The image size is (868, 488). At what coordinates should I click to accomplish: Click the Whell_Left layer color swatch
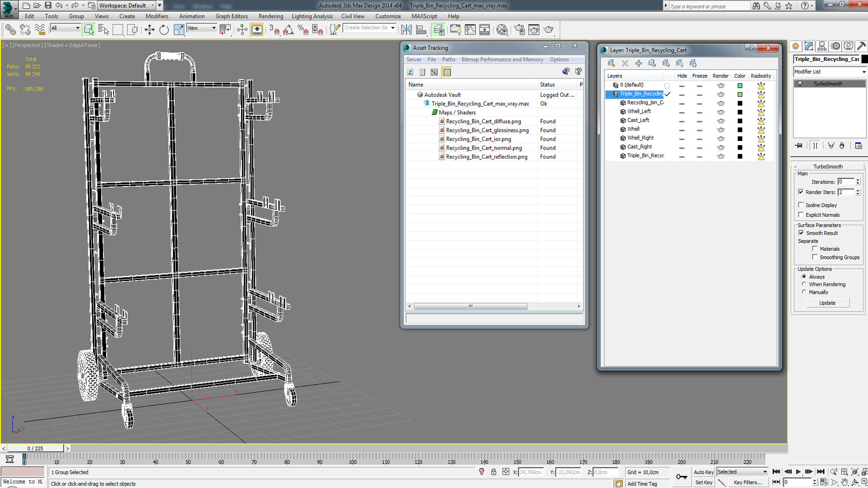pyautogui.click(x=740, y=112)
